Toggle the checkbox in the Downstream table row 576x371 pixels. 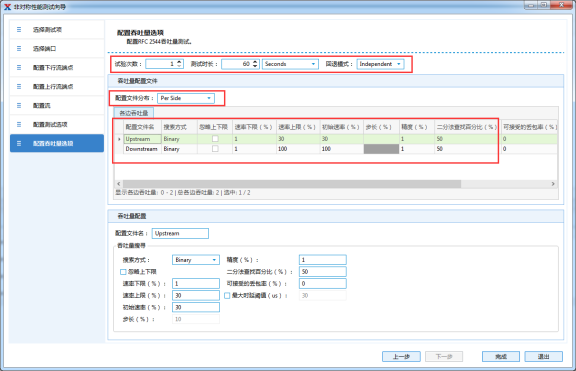click(x=215, y=149)
